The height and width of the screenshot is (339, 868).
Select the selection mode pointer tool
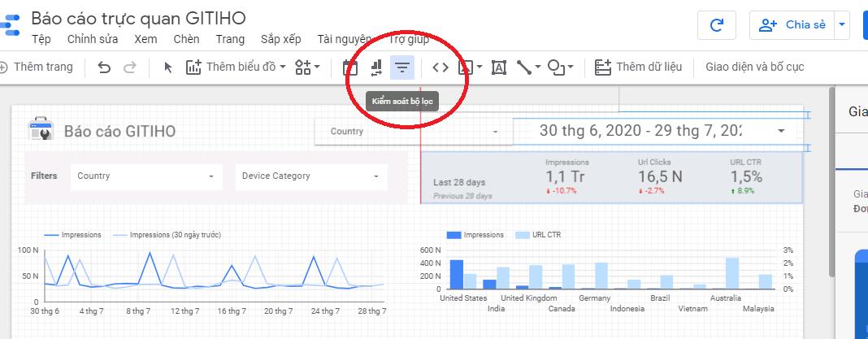[168, 67]
